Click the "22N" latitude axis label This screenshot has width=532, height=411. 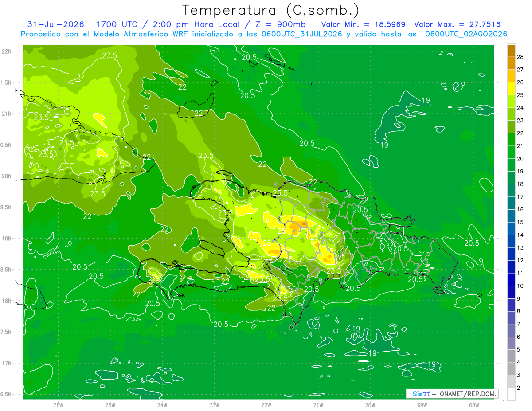point(7,51)
